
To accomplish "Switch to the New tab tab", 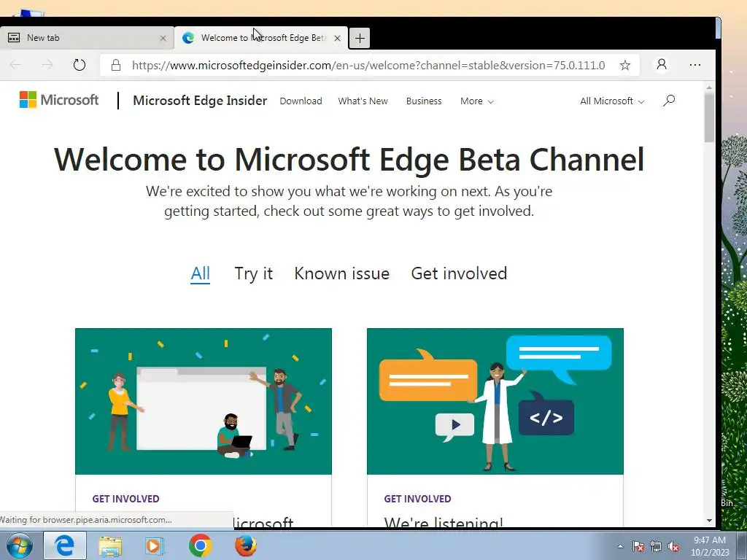I will 87,38.
